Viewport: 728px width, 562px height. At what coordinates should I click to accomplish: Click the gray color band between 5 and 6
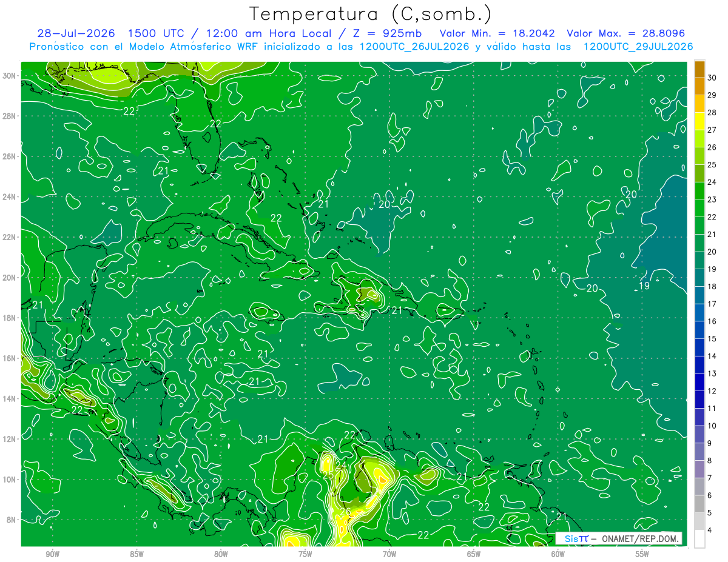(699, 504)
